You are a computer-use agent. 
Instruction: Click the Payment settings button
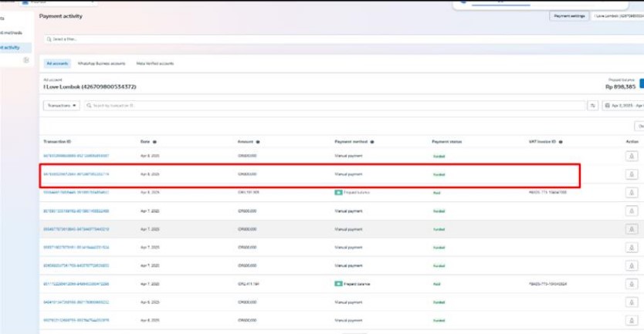point(569,15)
